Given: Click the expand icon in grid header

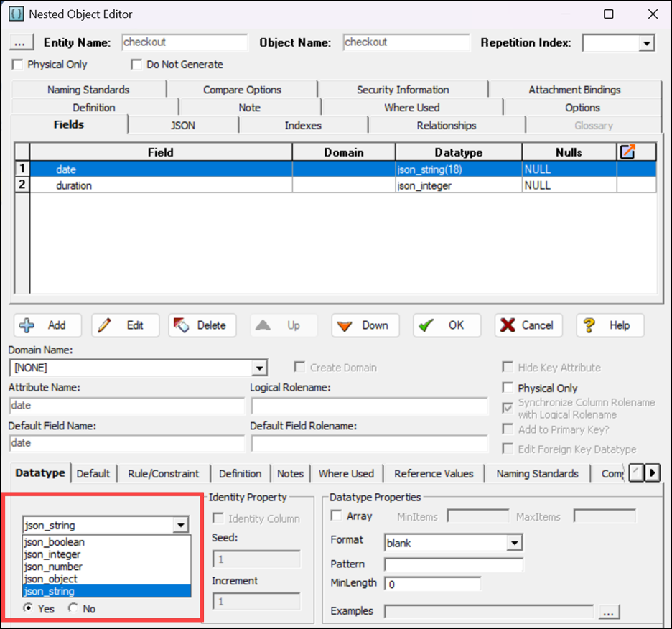Looking at the screenshot, I should coord(627,152).
